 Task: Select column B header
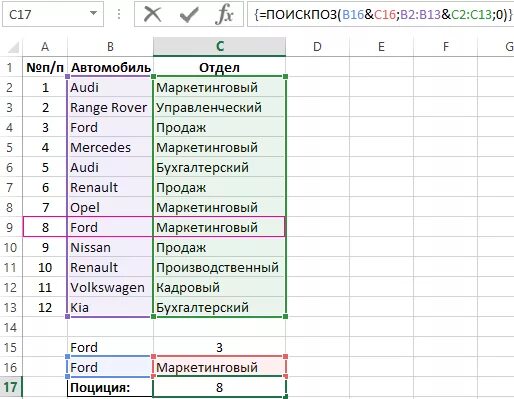tap(110, 47)
